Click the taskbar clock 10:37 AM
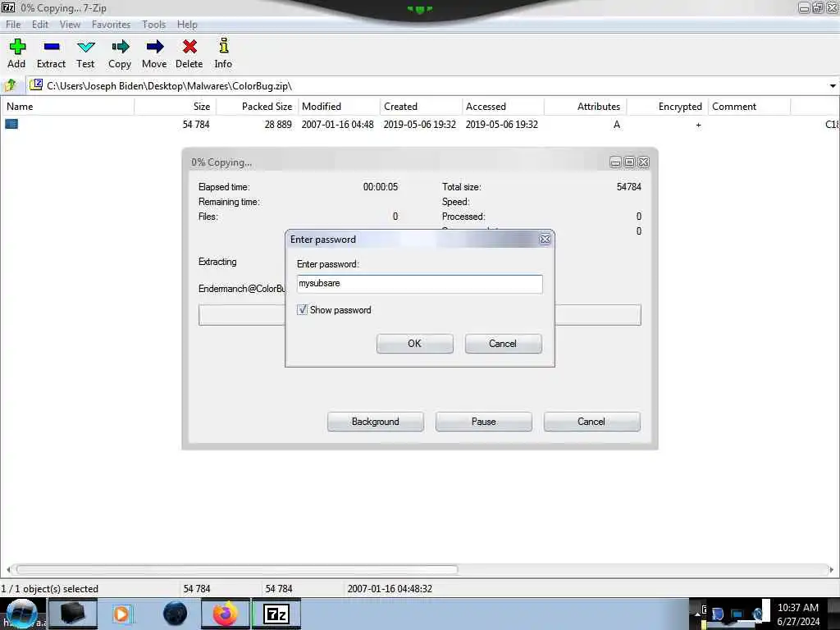The image size is (840, 630). click(x=797, y=608)
